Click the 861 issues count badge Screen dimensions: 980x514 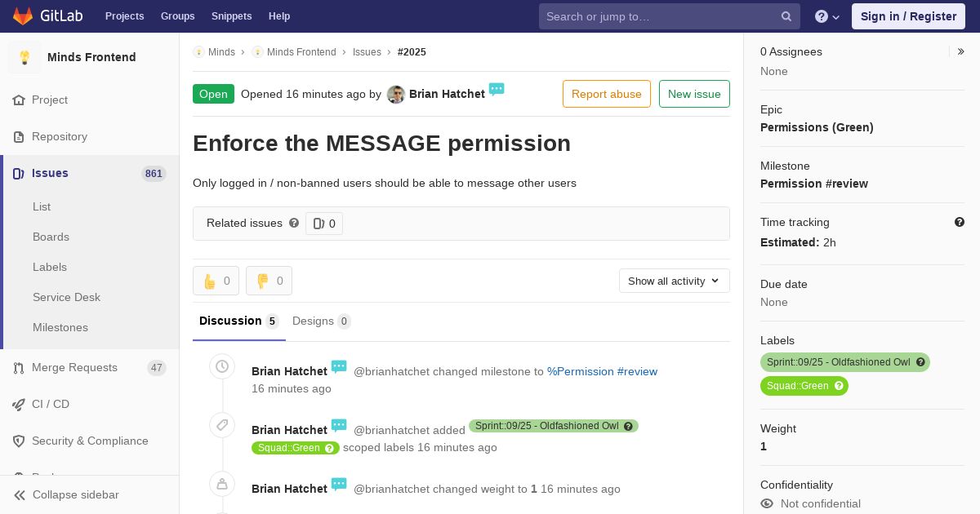click(154, 174)
